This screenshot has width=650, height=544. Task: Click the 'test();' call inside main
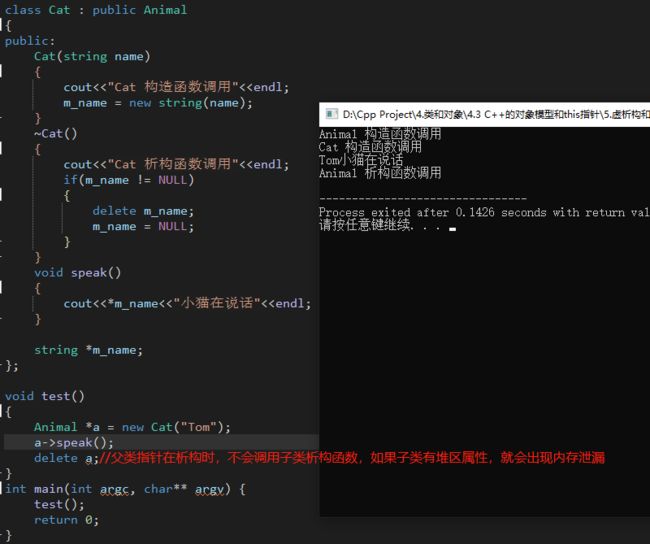pos(59,505)
